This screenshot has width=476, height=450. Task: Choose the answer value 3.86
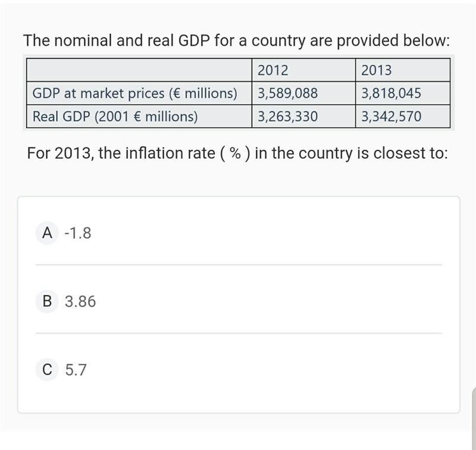tap(80, 302)
